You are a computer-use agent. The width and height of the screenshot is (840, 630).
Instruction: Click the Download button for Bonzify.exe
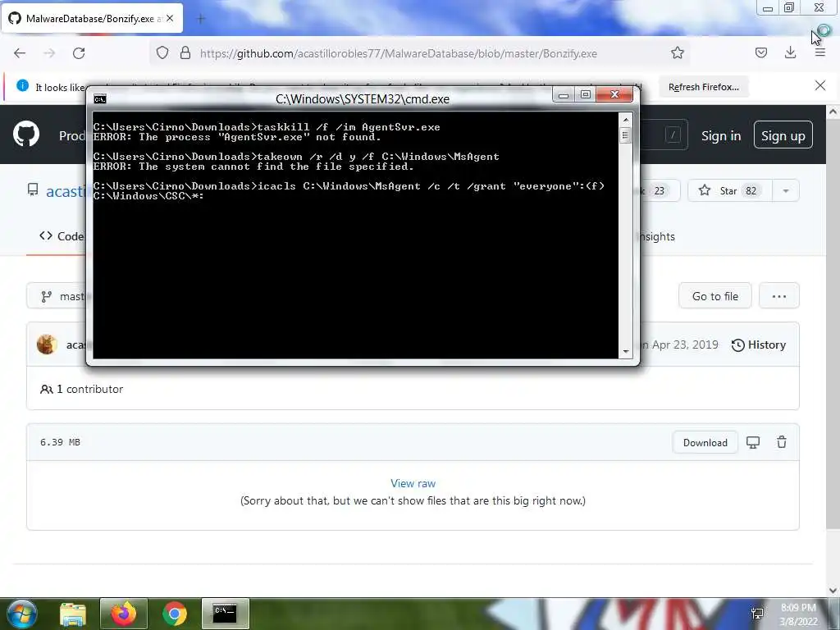(705, 442)
